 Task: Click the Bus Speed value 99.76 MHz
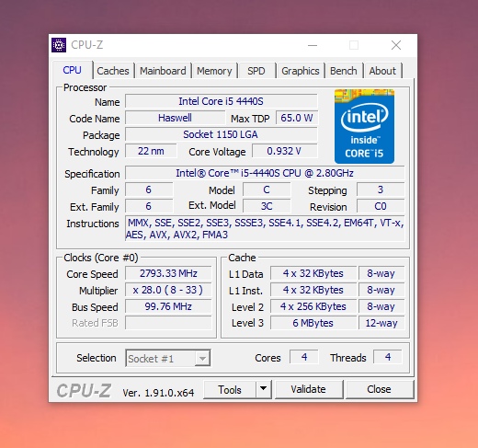point(168,306)
